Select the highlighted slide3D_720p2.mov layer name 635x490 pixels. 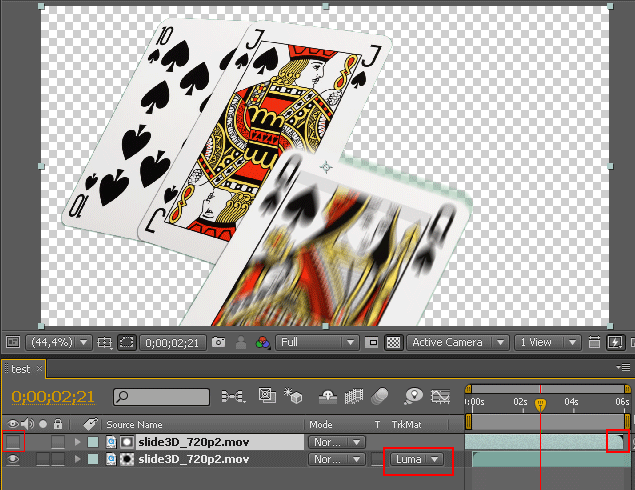pos(194,442)
